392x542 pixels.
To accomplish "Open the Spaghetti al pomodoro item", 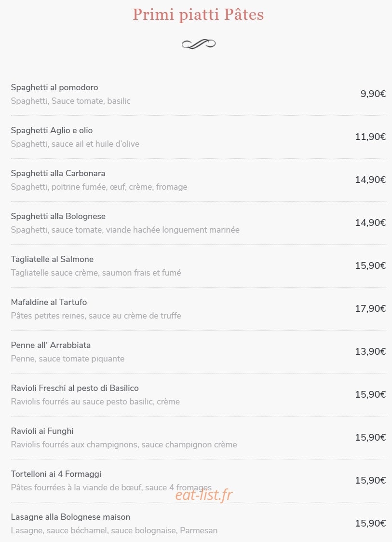I will 54,87.
